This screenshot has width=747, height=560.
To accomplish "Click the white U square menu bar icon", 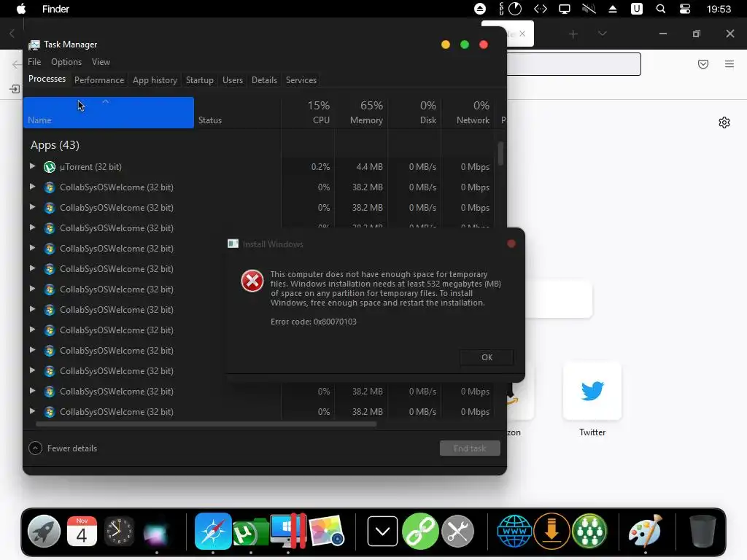I will coord(636,9).
